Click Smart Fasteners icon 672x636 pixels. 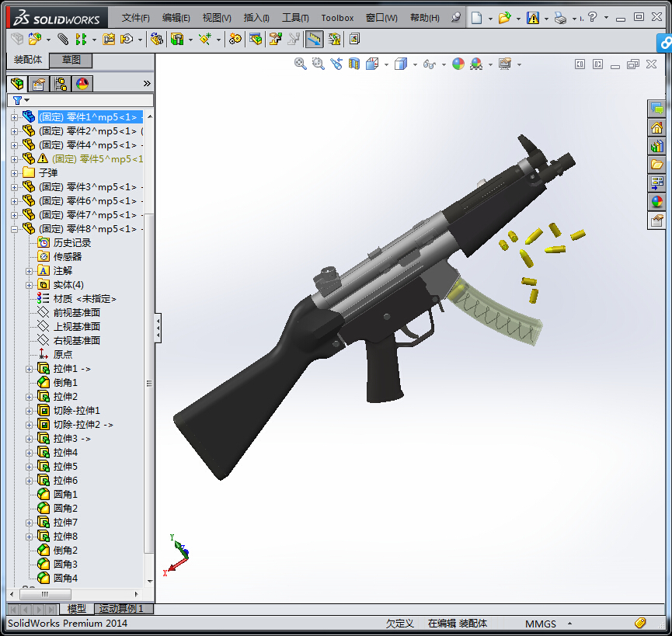(109, 39)
